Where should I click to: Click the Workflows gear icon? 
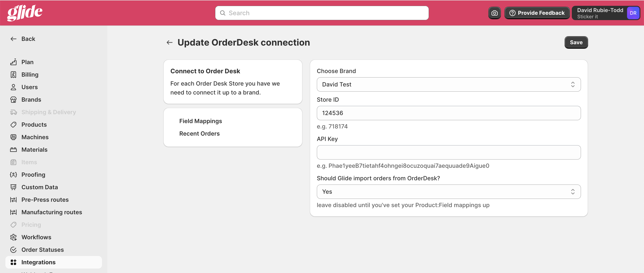pos(13,237)
